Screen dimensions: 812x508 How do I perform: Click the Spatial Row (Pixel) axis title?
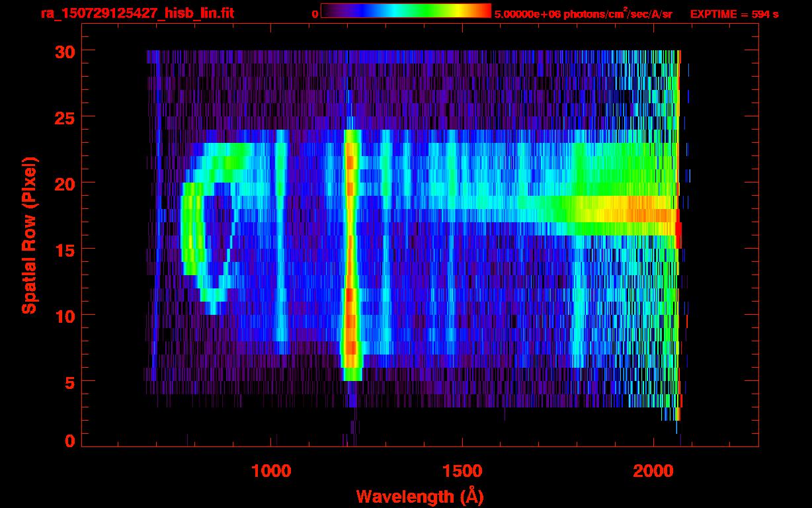click(x=28, y=235)
